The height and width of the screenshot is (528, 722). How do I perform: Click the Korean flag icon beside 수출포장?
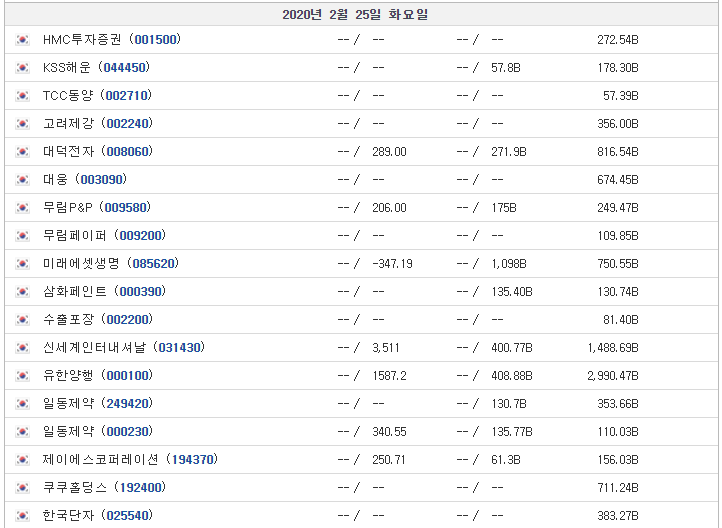pyautogui.click(x=22, y=320)
